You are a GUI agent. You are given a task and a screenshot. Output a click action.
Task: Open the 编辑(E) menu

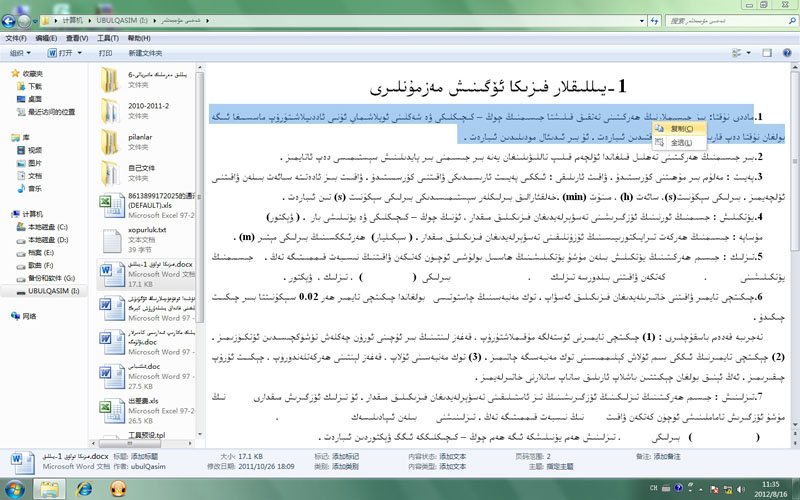point(46,38)
